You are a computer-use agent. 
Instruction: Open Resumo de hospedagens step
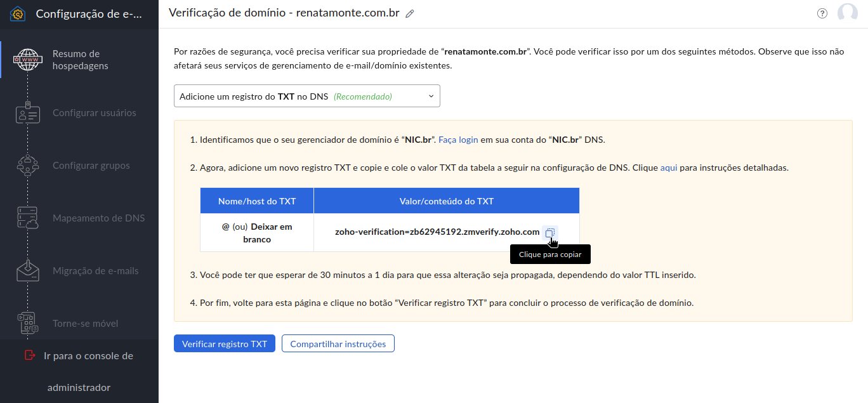(x=79, y=60)
